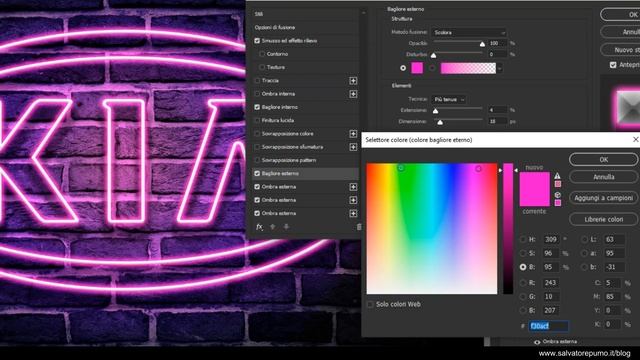Open the Metodo fusione dropdown showing Scolora
This screenshot has height=360, width=640.
pos(469,32)
